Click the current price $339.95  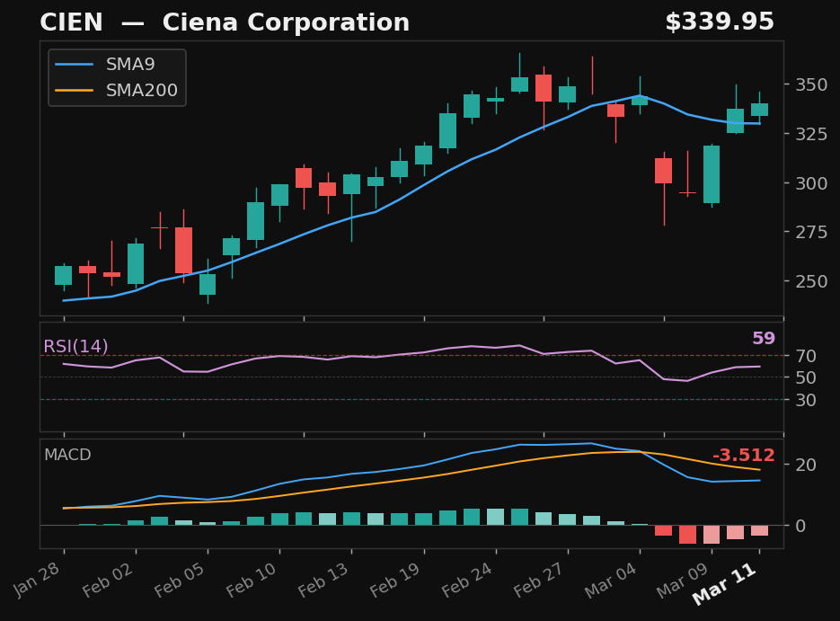click(x=721, y=21)
